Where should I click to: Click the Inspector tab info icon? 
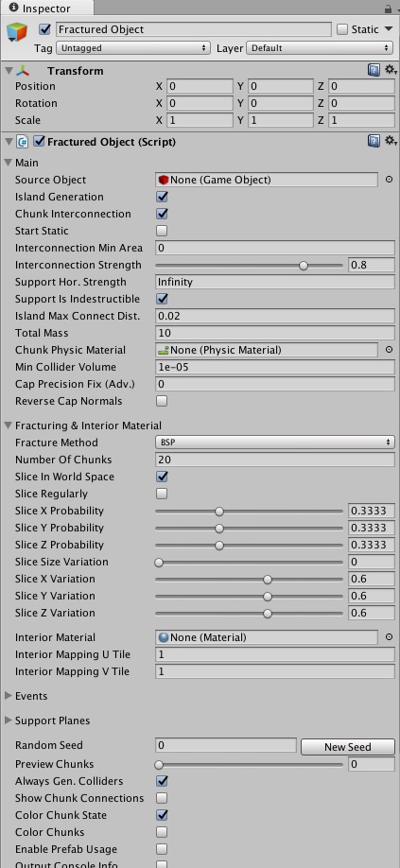14,8
